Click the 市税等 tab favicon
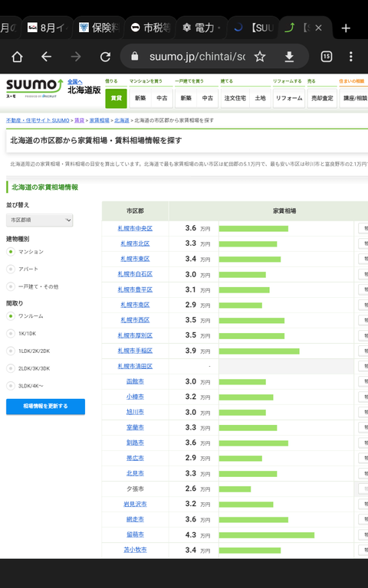 click(x=135, y=28)
